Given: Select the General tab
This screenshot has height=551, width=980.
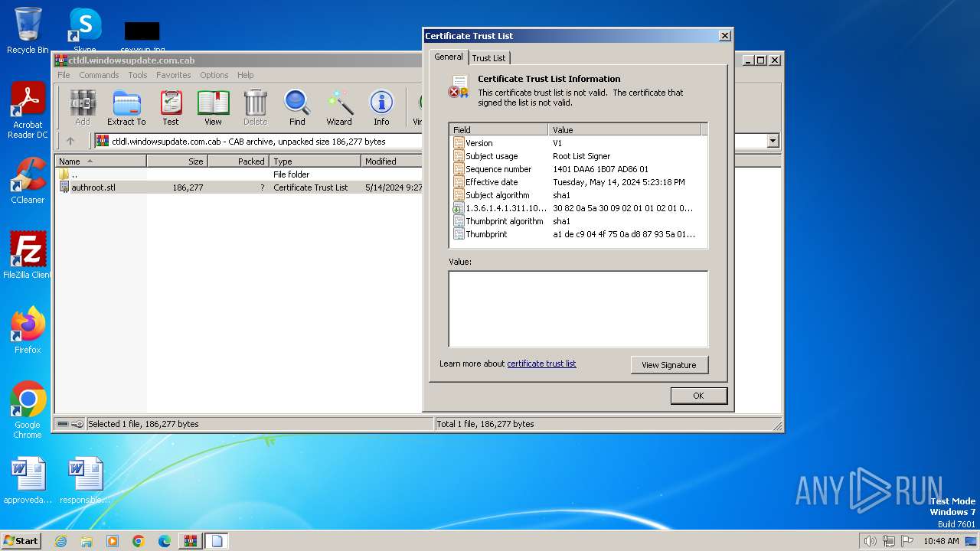Looking at the screenshot, I should point(449,57).
